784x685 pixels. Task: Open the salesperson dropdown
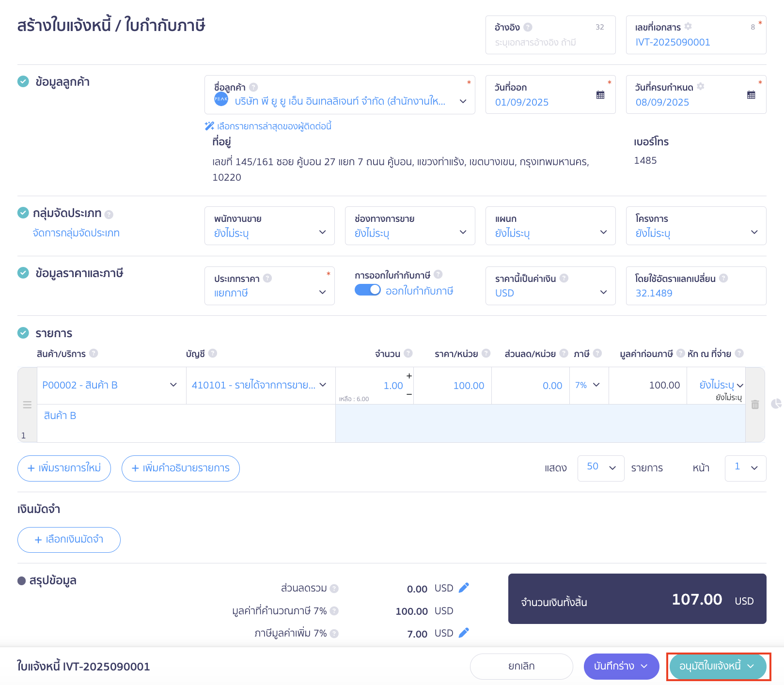(269, 226)
